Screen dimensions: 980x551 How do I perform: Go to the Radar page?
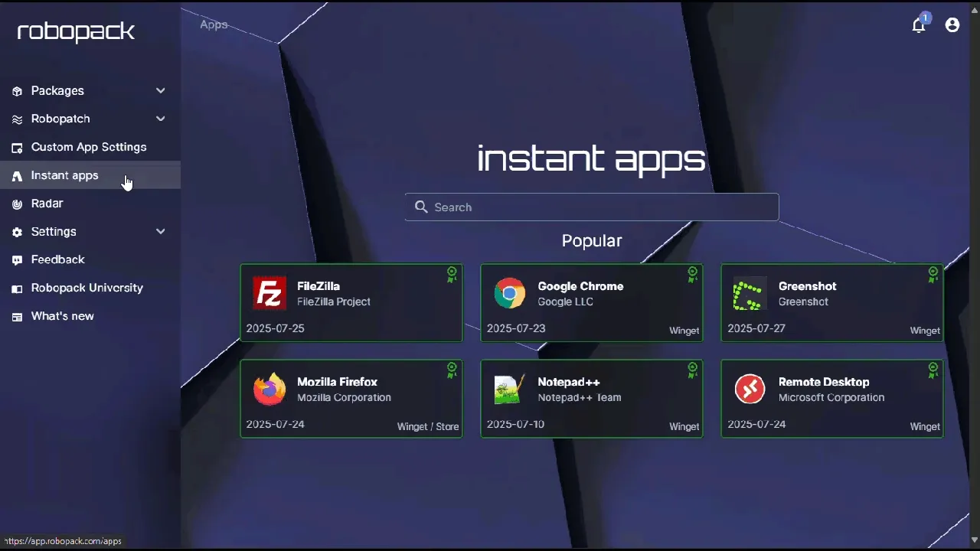tap(90, 204)
